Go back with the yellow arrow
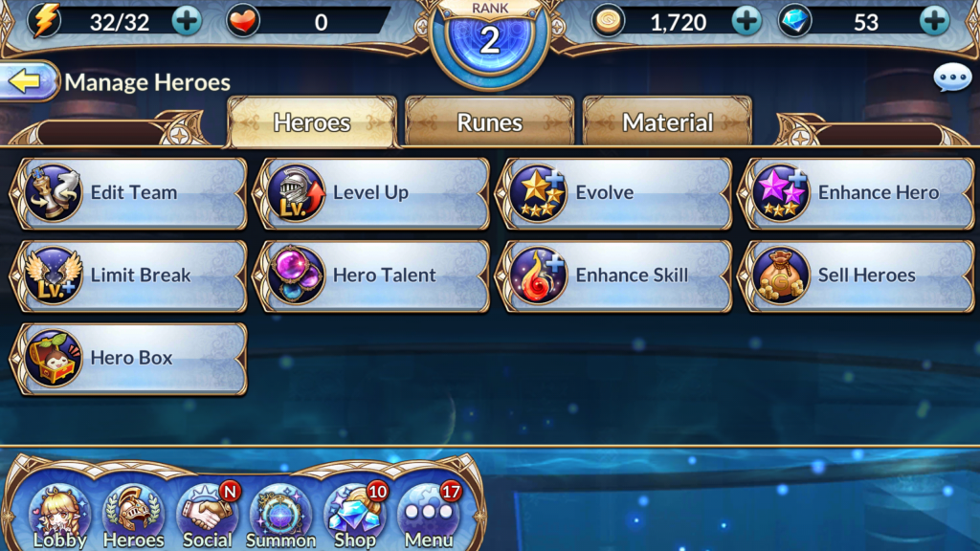This screenshot has width=980, height=551. tap(28, 81)
